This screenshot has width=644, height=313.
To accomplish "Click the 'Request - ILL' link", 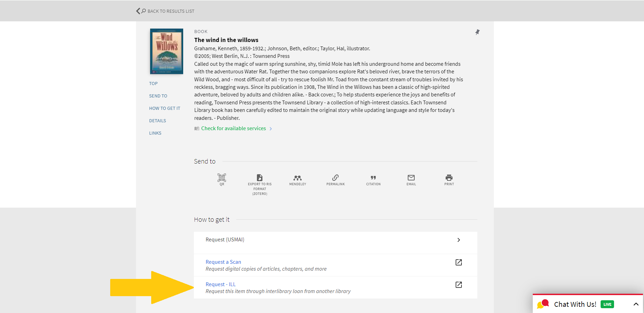I will point(220,284).
